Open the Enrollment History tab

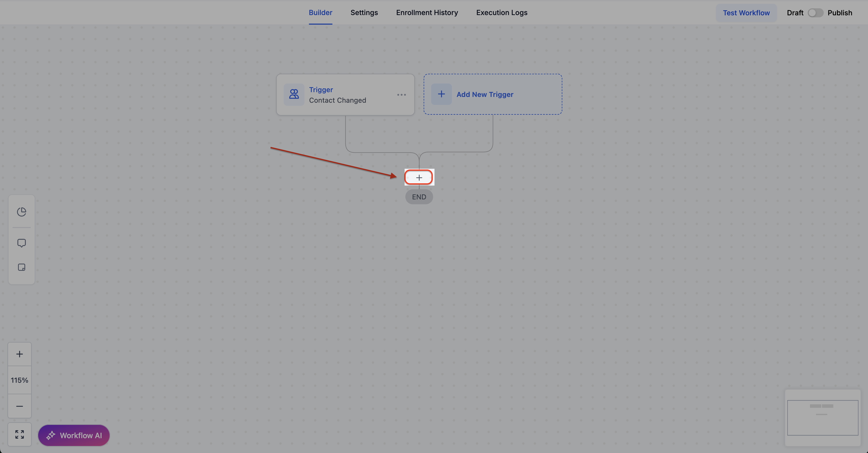[x=427, y=13]
